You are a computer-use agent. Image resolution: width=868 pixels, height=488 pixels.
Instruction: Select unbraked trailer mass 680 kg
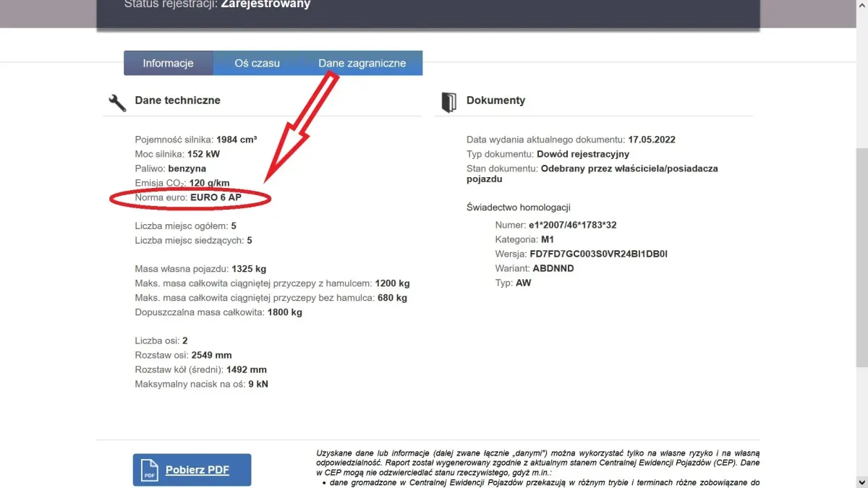pos(392,298)
